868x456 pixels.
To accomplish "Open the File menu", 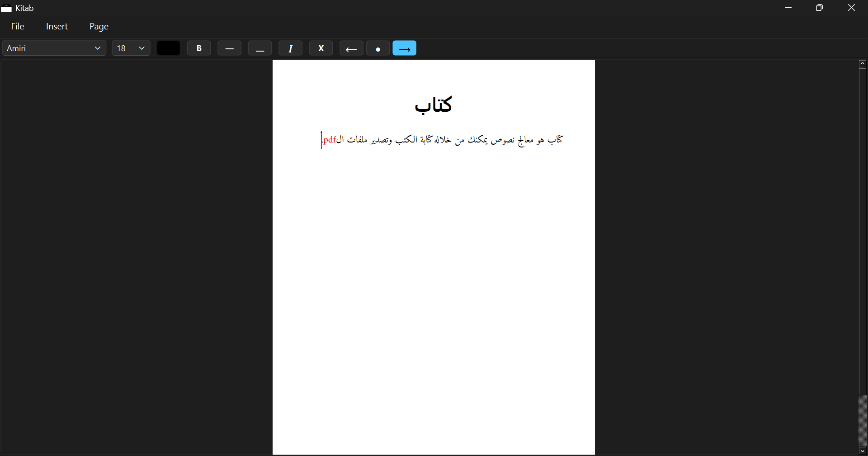I will (18, 27).
